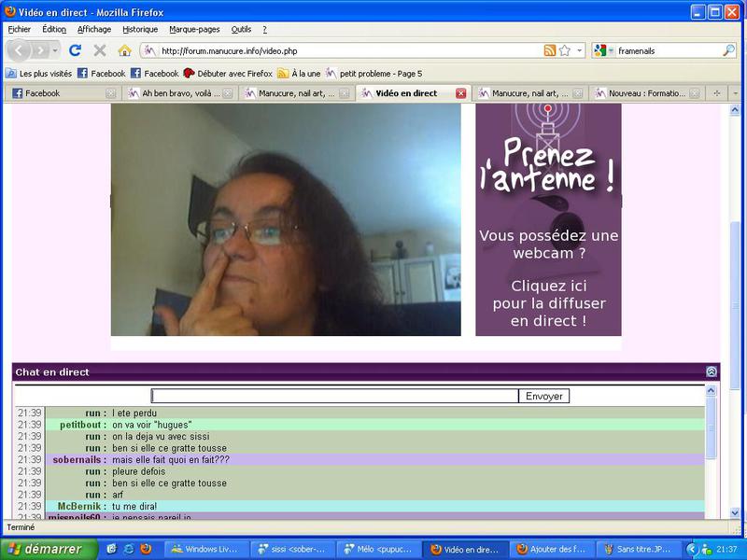Open the back/forward history dropdown arrow
The height and width of the screenshot is (560, 747).
pos(56,50)
